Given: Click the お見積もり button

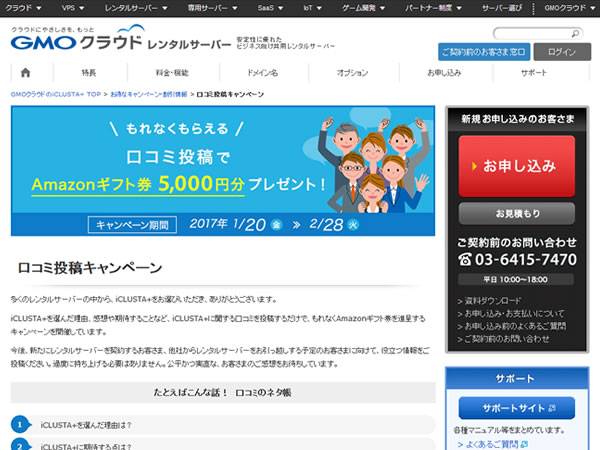Looking at the screenshot, I should tap(517, 213).
